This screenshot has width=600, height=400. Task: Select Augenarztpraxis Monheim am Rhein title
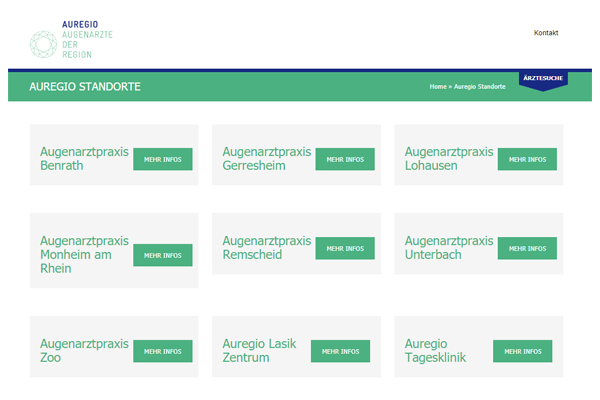[x=84, y=255]
